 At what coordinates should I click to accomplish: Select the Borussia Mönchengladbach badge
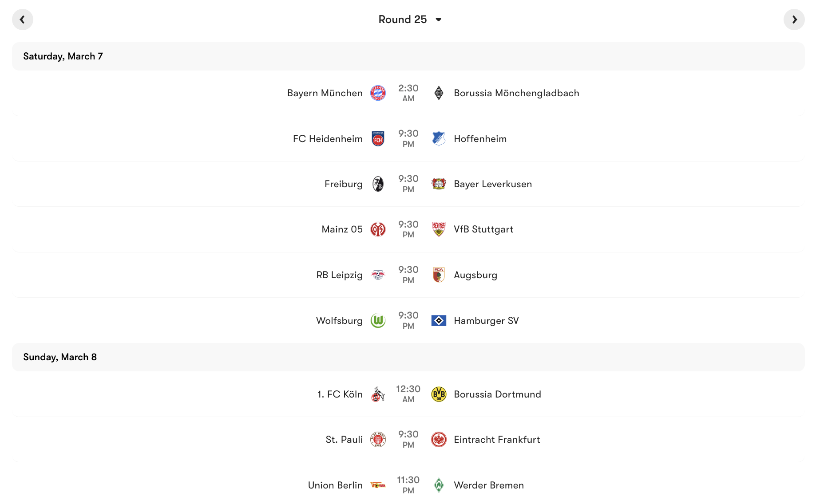pos(438,93)
